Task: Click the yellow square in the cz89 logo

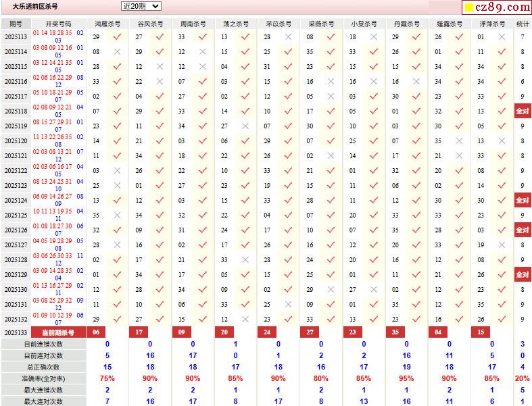Action: point(468,8)
